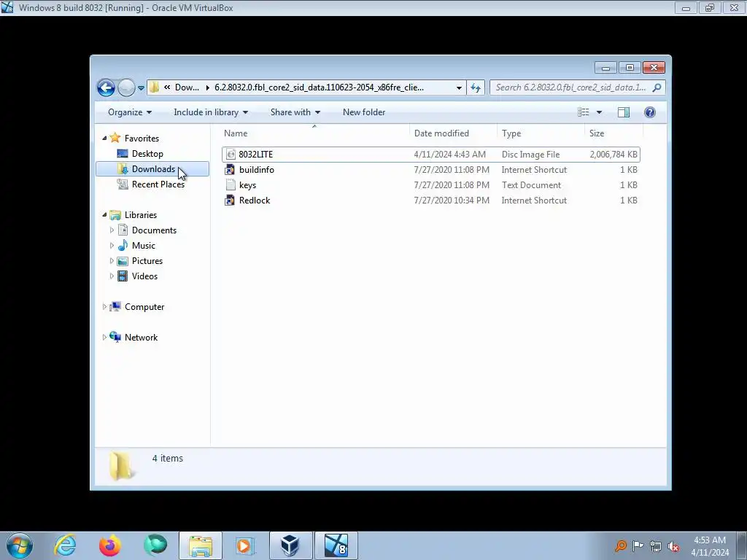Sort files by Size column
This screenshot has height=560, width=747.
[614, 133]
